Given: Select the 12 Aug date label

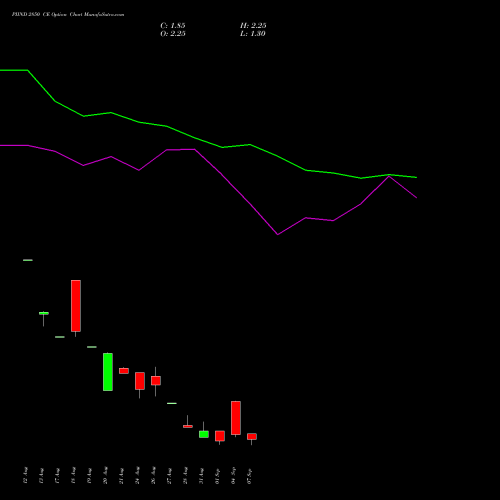Looking at the screenshot, I should point(26,475).
